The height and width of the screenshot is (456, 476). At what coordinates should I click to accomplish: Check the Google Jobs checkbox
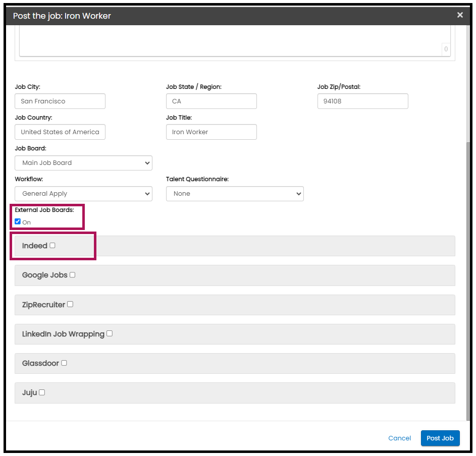[x=73, y=275]
